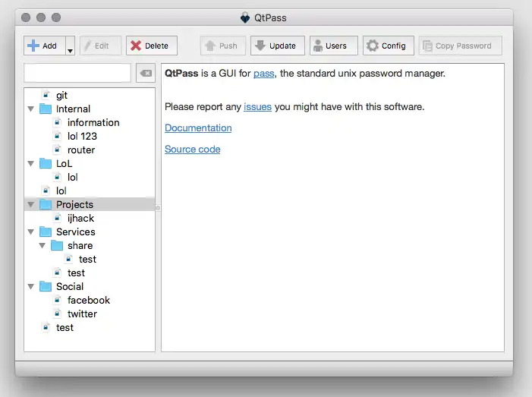The image size is (532, 397).
Task: Click the Internal folder icon
Action: point(46,109)
